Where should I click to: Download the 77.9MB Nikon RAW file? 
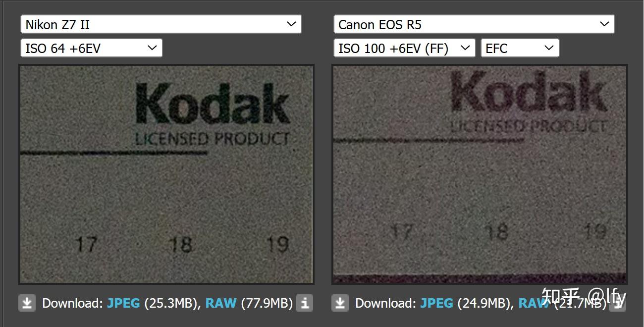coord(221,303)
